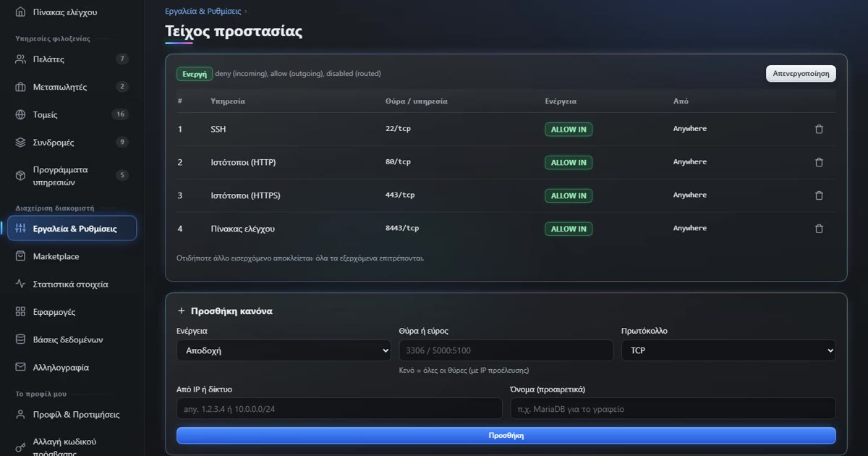Click the Πίνακας ελέγχου home icon
Viewport: 868px width, 456px height.
pos(20,12)
